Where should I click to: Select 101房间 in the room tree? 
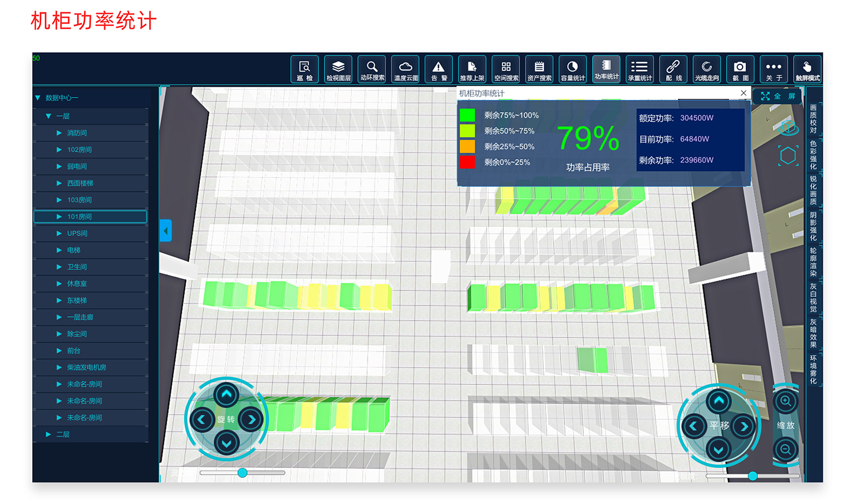click(x=80, y=217)
